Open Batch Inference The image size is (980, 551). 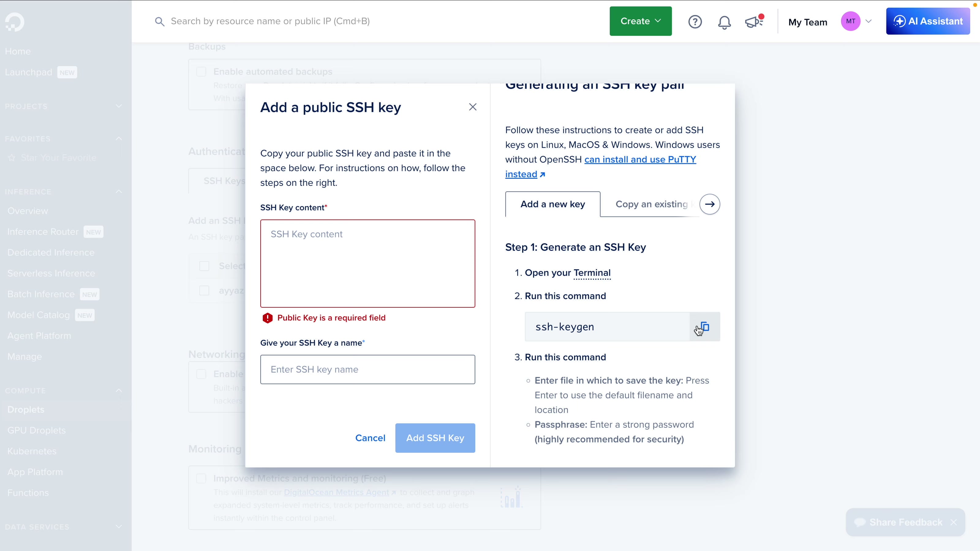41,294
